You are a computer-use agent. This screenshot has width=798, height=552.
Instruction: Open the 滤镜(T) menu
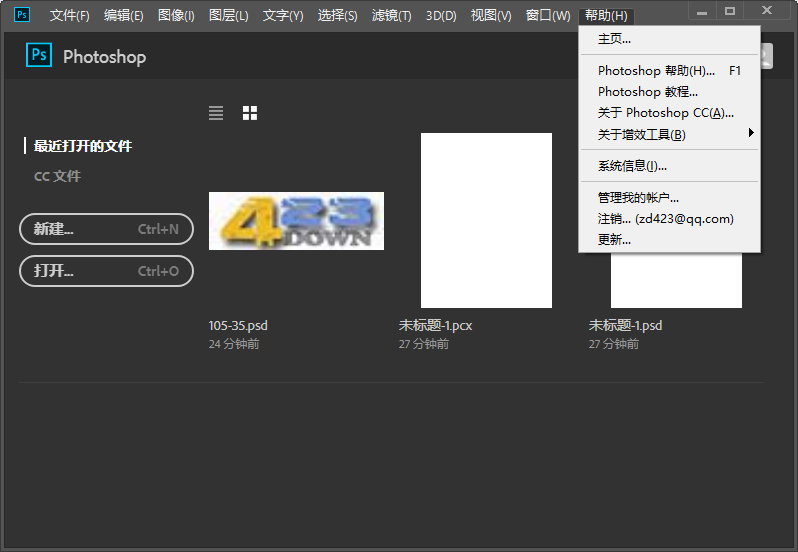391,16
